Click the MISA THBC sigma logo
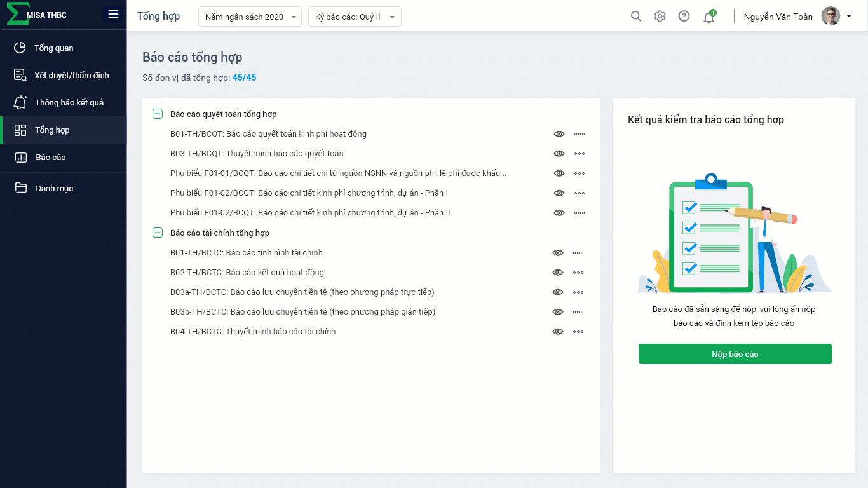This screenshot has width=868, height=488. coord(17,14)
